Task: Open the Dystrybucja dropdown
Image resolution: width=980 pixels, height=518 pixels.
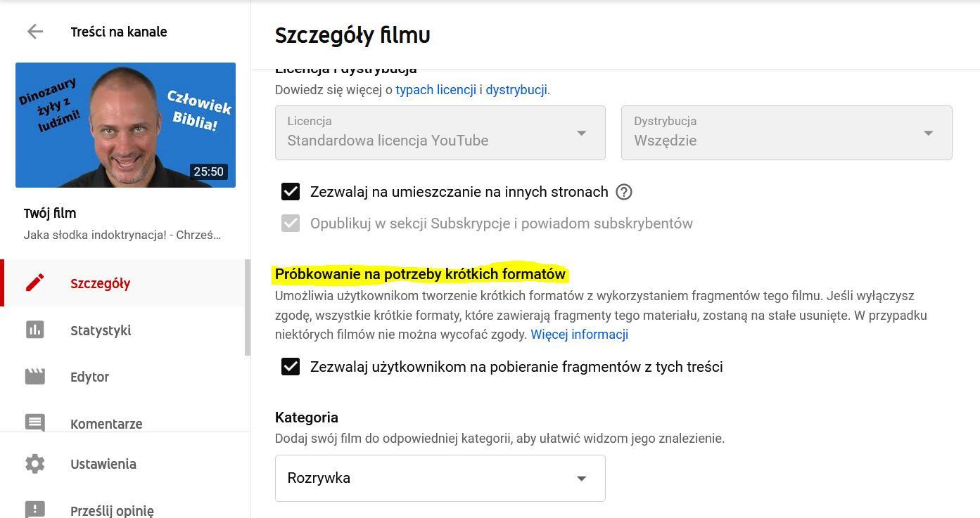Action: [786, 133]
